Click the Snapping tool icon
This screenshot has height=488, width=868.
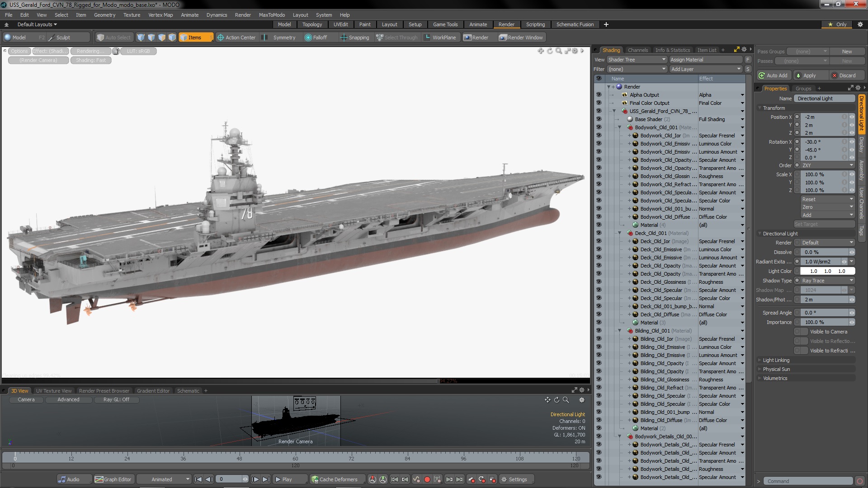pyautogui.click(x=344, y=38)
